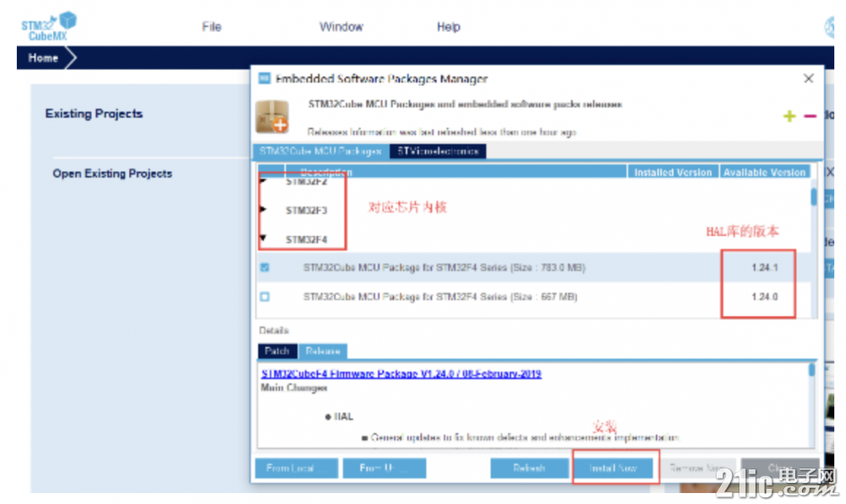Click the 1.24.0 available version cell
This screenshot has width=846, height=504.
765,297
